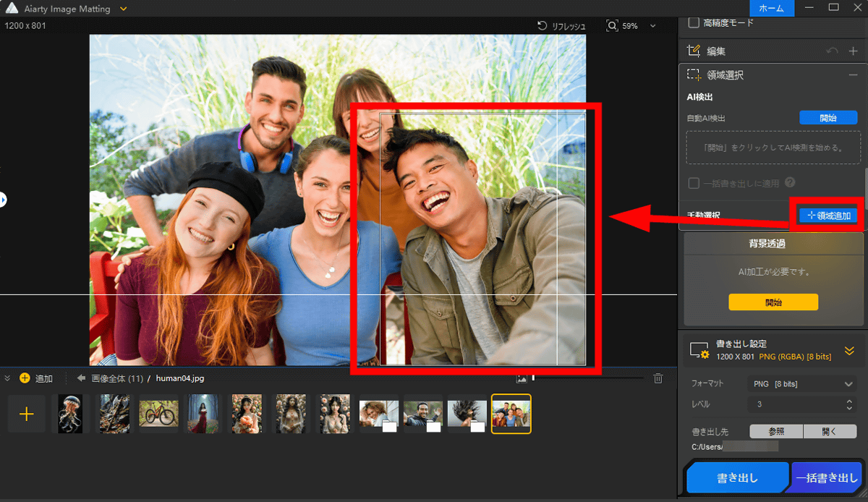Screen dimensions: 868x502
Task: Switch to the ホーム tab
Action: (771, 9)
